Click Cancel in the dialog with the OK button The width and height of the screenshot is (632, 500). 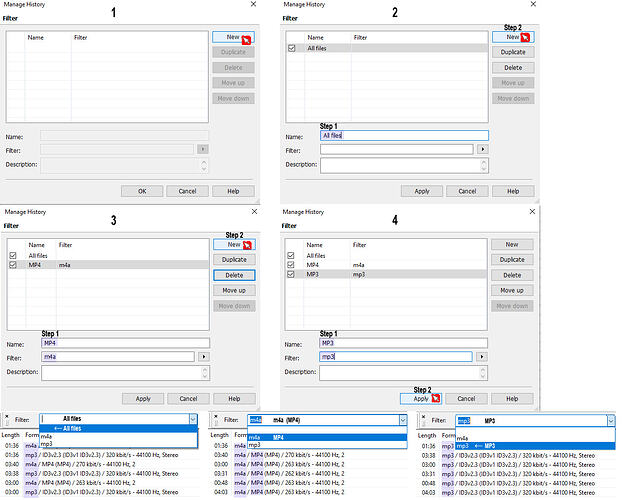coord(187,191)
